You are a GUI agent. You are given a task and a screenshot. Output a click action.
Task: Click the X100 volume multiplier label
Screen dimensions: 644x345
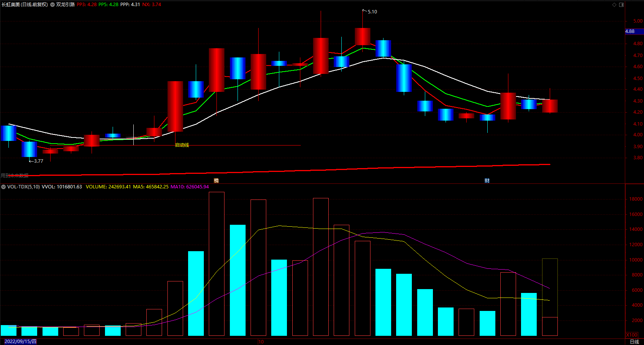pos(632,335)
